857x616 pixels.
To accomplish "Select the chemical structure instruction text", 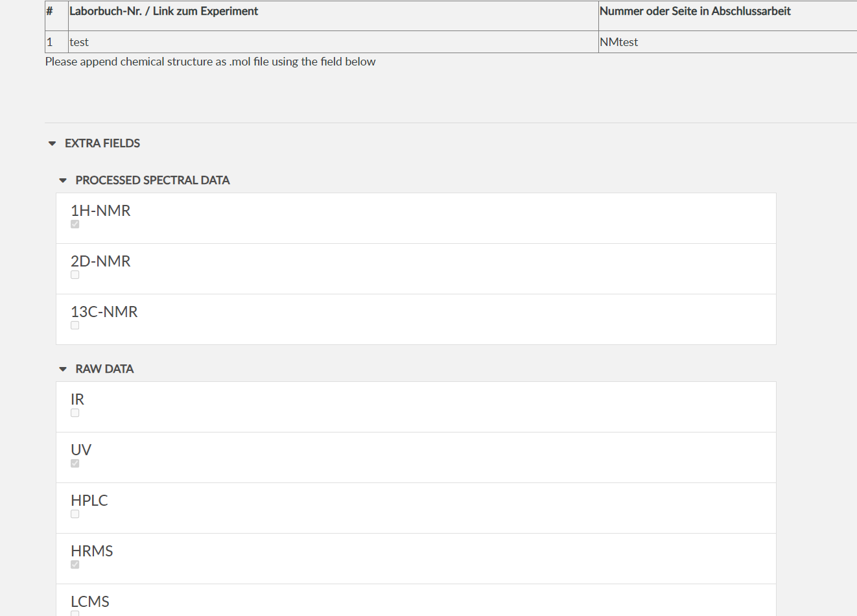I will coord(210,61).
